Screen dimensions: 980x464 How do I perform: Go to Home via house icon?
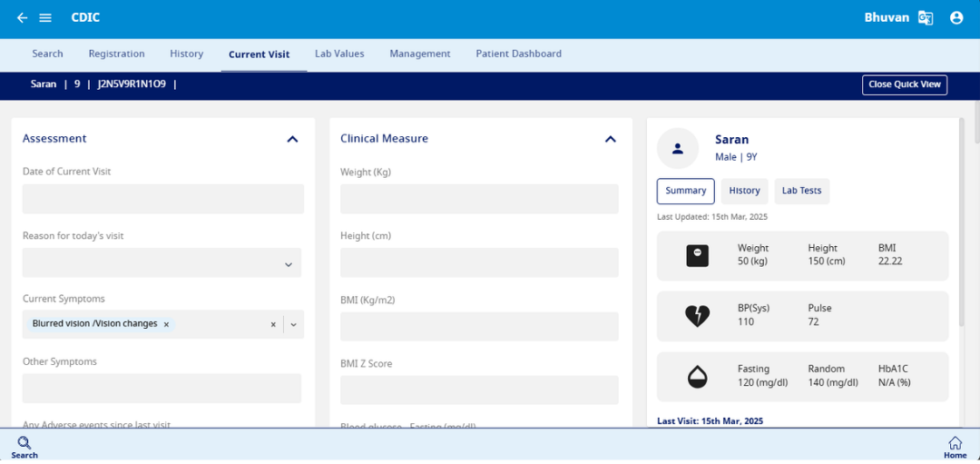pos(955,443)
